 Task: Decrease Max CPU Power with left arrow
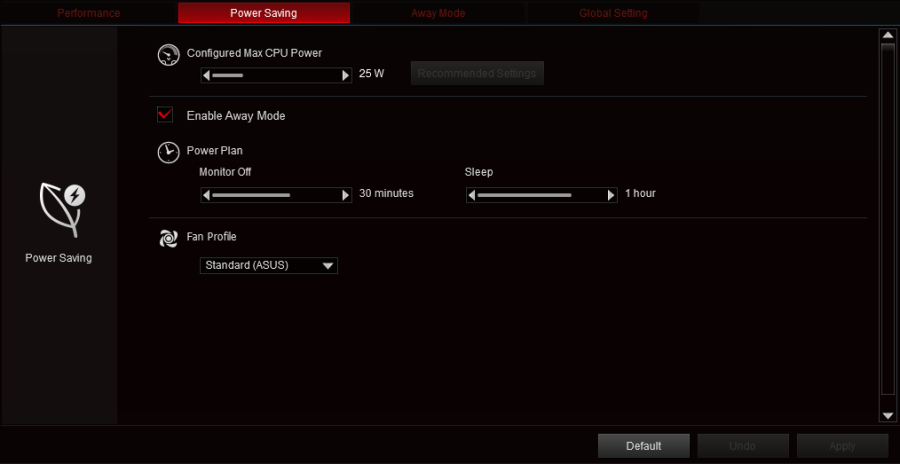(206, 75)
